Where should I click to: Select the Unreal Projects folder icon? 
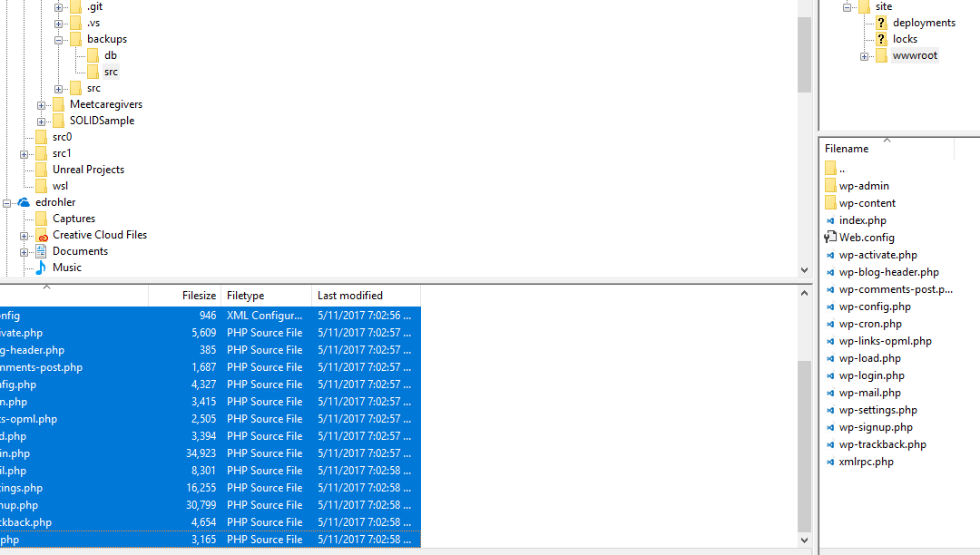[41, 170]
